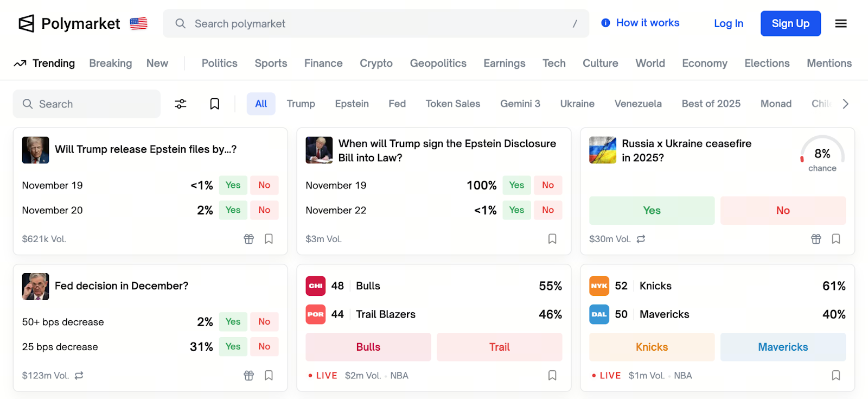
Task: Bookmark the Knicks vs Mavericks game
Action: point(836,376)
